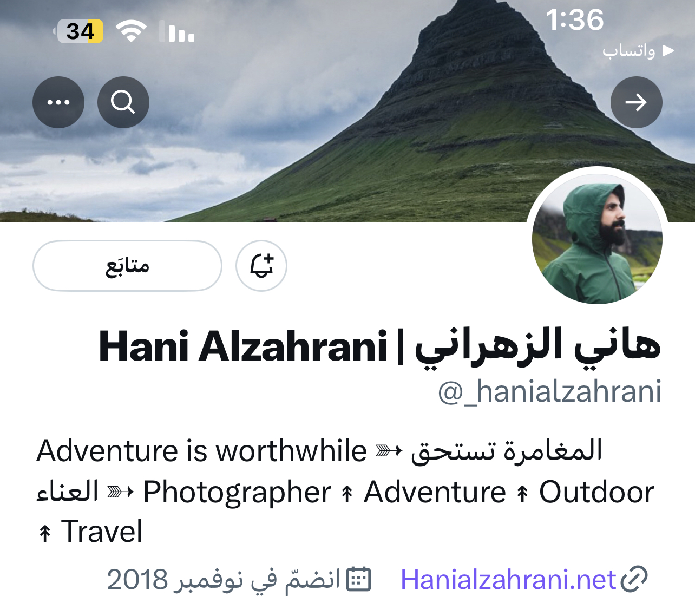Screen dimensions: 695x616
Task: Go back using the arrow button
Action: click(x=637, y=102)
